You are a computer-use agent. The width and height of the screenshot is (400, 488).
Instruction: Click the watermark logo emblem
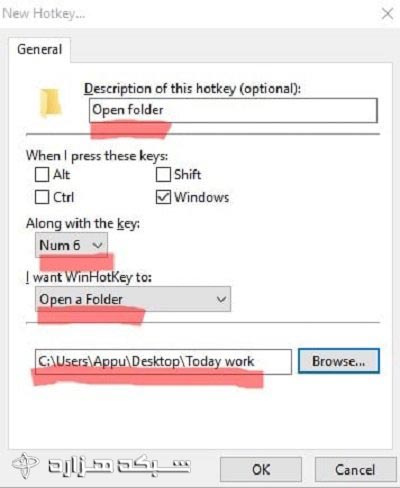tap(25, 465)
